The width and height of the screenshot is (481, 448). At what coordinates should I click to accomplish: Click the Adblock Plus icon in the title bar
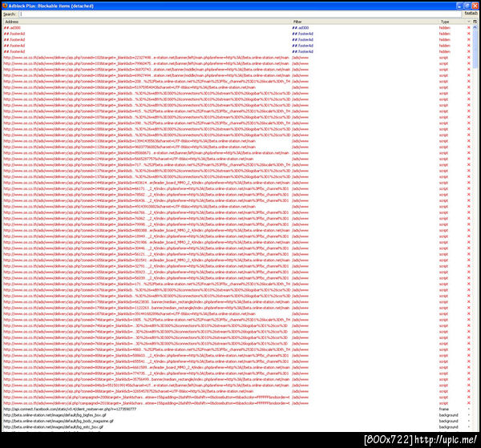[5, 6]
